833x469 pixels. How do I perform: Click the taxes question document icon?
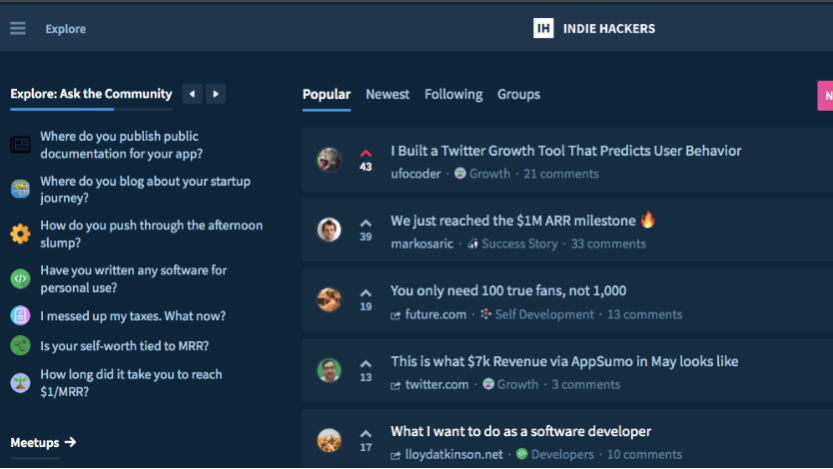[x=20, y=316]
